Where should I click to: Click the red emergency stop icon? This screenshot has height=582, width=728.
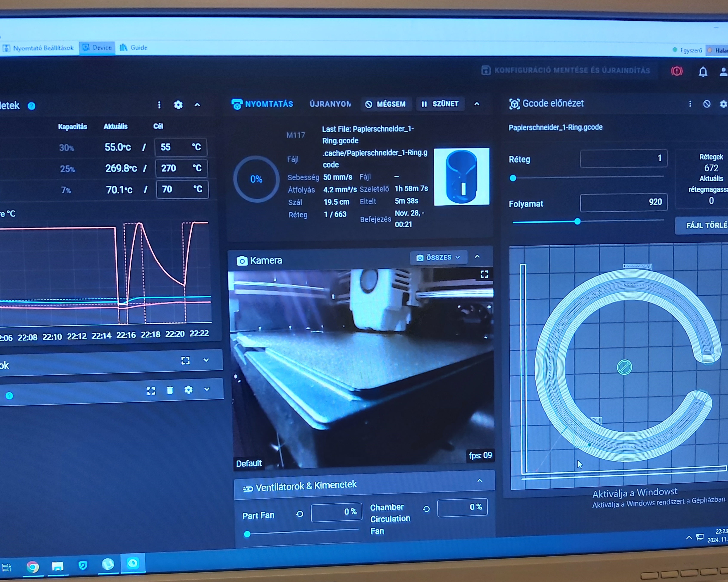[677, 71]
